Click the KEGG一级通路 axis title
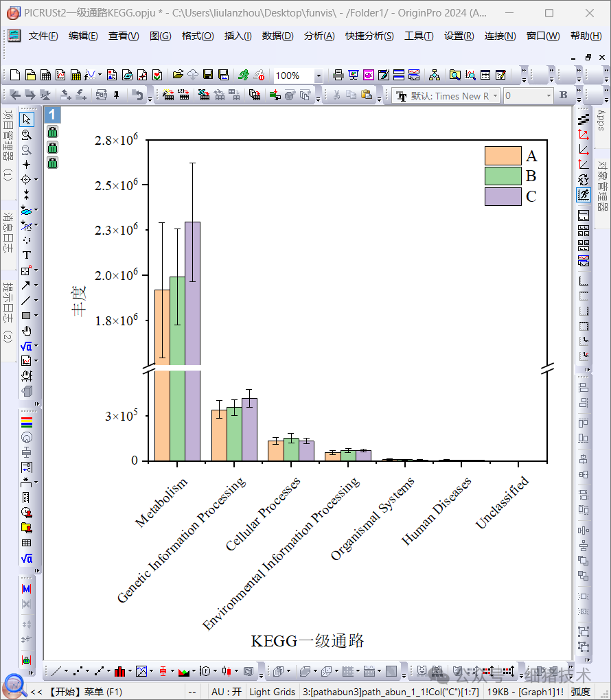 coord(307,641)
